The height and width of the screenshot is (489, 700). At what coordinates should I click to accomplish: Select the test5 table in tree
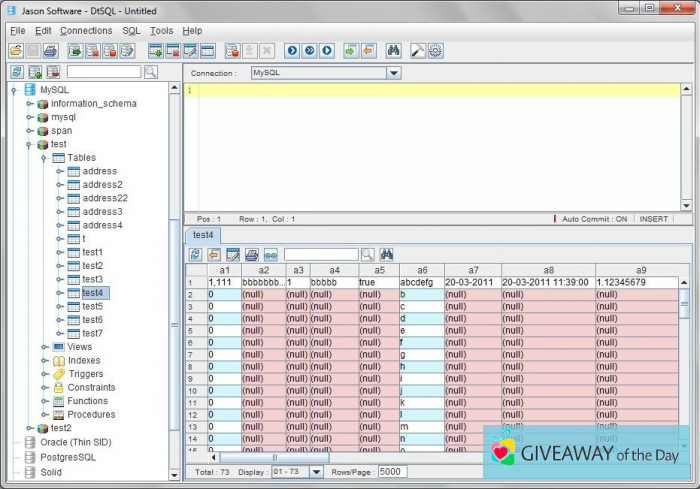point(92,306)
